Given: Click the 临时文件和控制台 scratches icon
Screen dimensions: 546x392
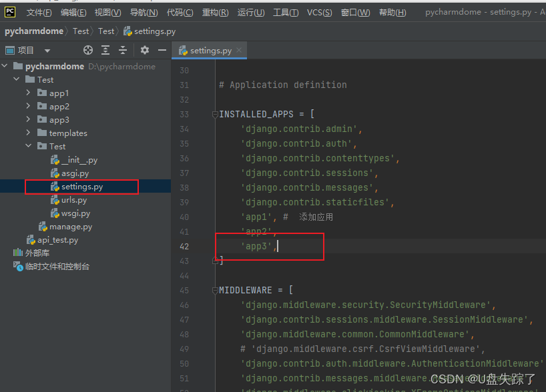Looking at the screenshot, I should click(17, 266).
